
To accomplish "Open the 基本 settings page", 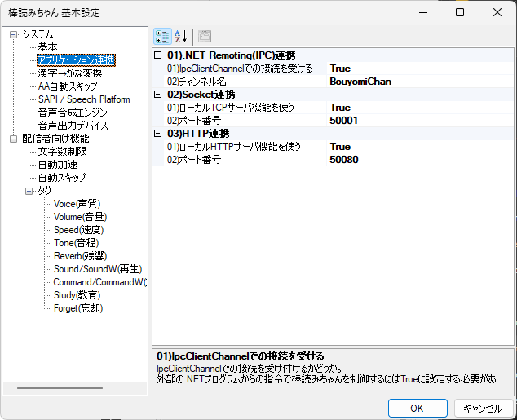I will 48,47.
